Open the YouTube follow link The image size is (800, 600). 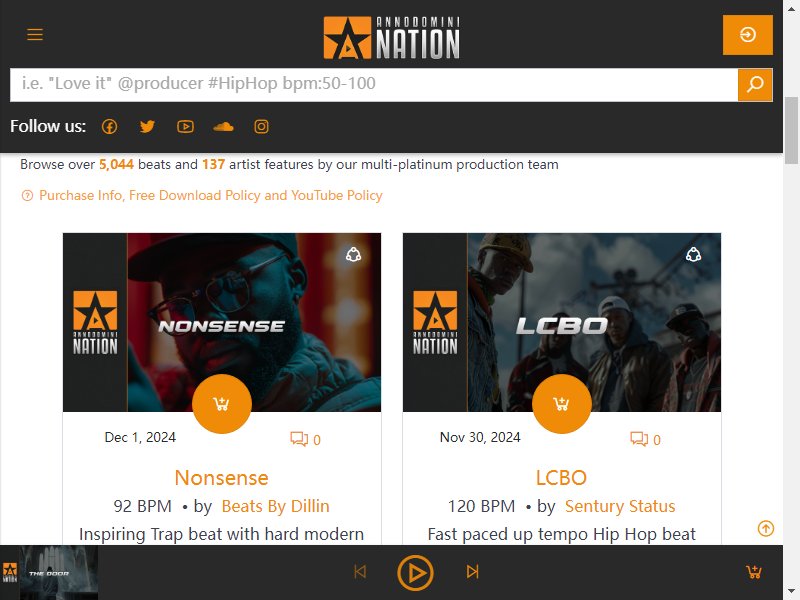[185, 127]
